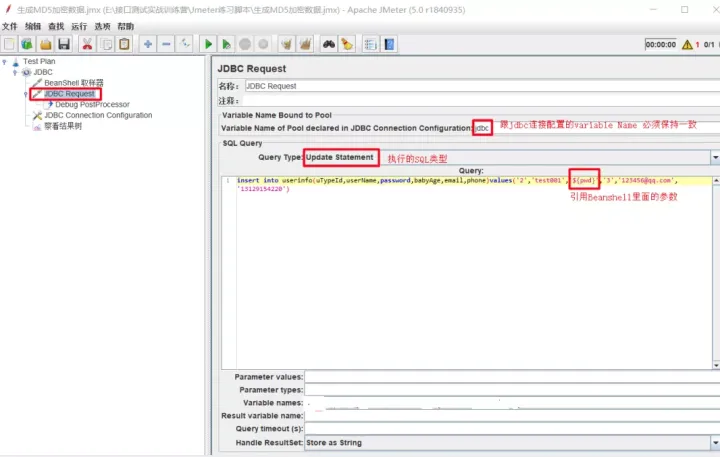
Task: Open the 文件 menu
Action: coord(10,26)
